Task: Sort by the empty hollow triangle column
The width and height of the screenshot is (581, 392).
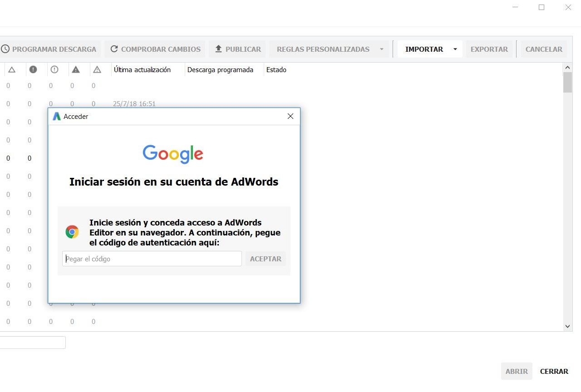Action: pos(12,69)
